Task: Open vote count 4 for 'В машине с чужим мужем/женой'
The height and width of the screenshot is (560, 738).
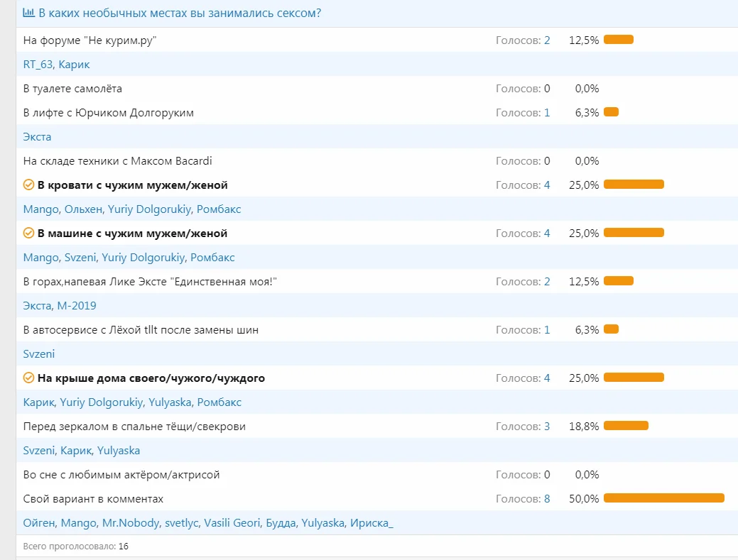Action: pos(547,234)
